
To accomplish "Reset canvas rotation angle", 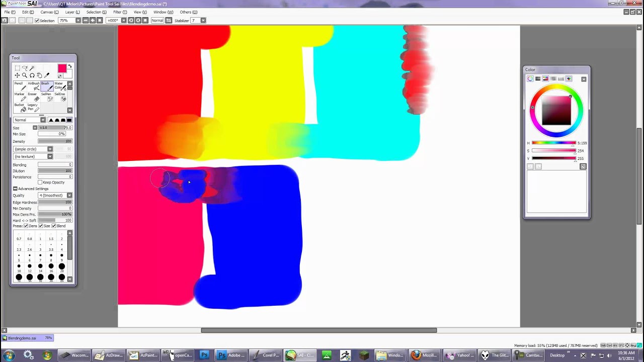I will click(x=145, y=21).
